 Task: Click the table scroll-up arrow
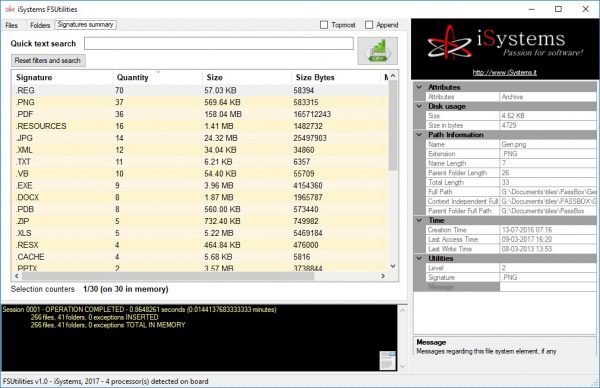[393, 76]
